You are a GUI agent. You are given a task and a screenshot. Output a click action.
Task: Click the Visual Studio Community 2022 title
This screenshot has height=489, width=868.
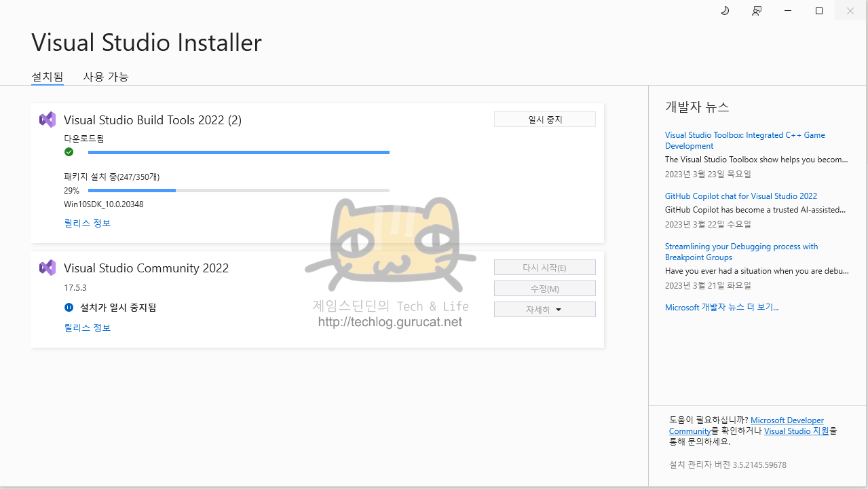[146, 268]
